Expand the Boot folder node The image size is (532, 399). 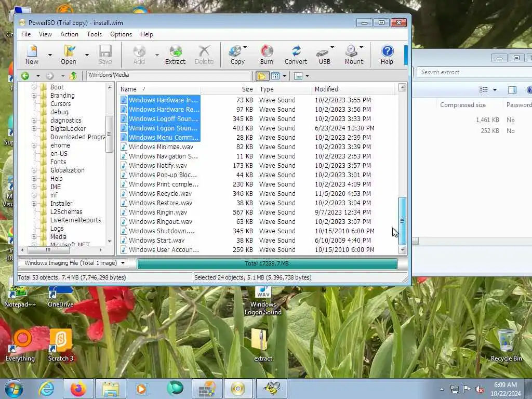(34, 87)
